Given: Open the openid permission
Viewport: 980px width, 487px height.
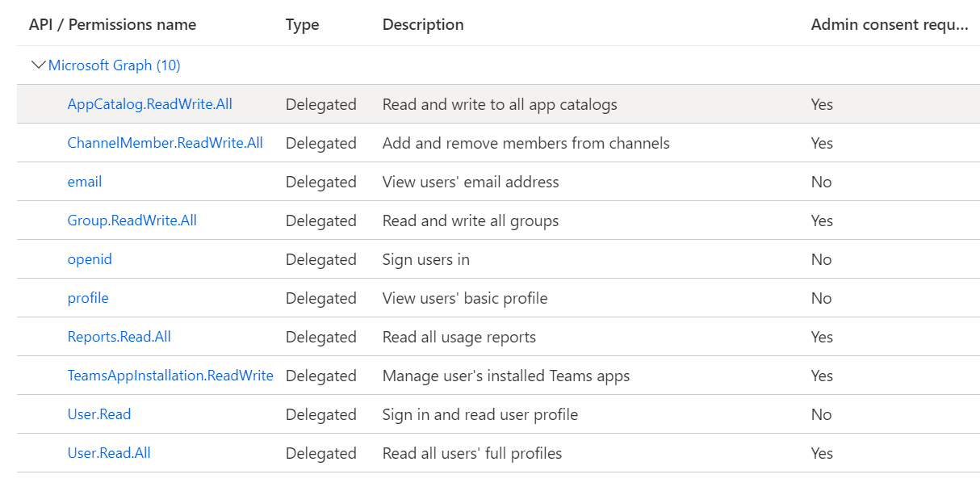Looking at the screenshot, I should point(89,259).
